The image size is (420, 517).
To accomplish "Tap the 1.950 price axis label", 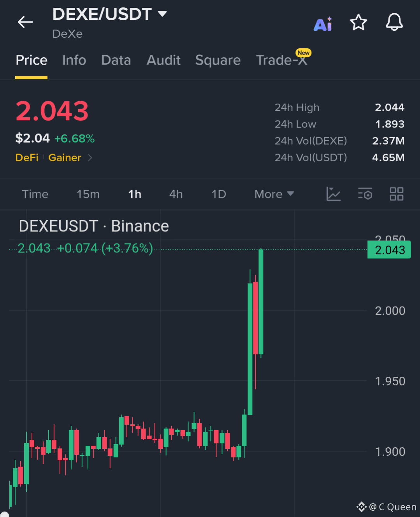I will click(390, 381).
